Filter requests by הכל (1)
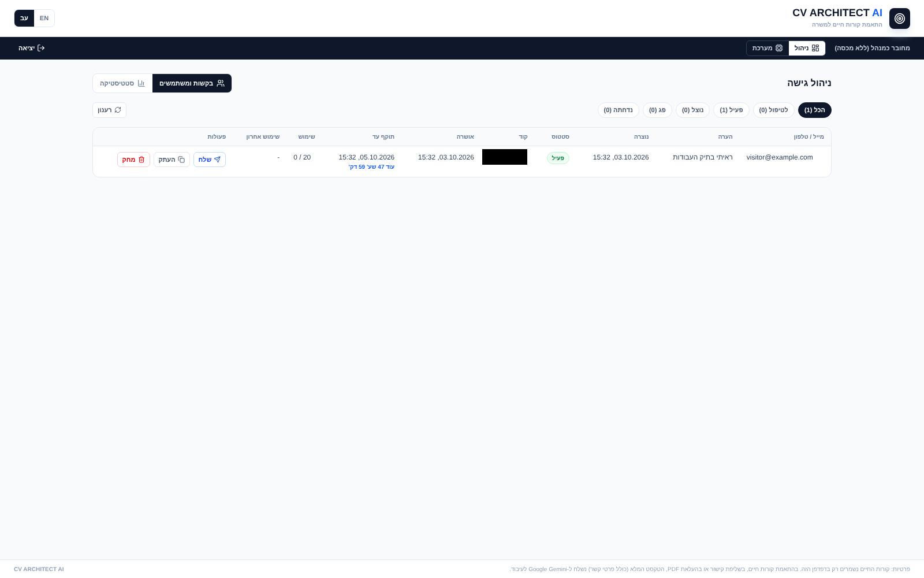The image size is (924, 578). click(x=814, y=110)
